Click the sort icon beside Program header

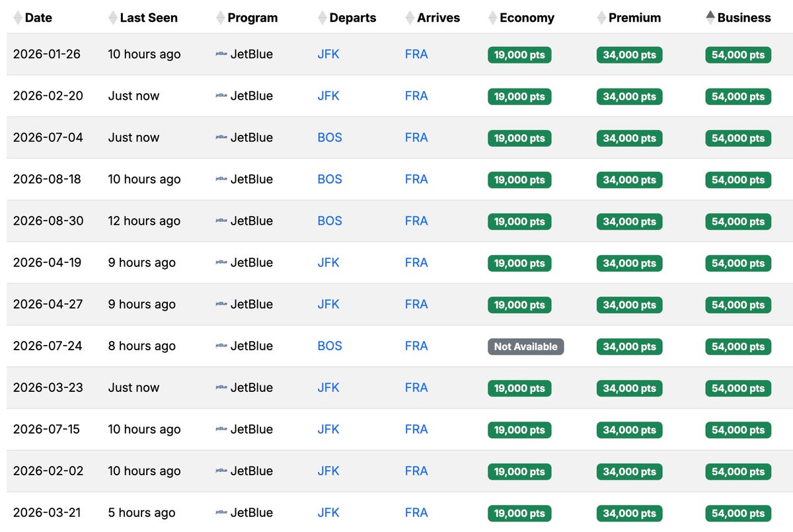(221, 18)
